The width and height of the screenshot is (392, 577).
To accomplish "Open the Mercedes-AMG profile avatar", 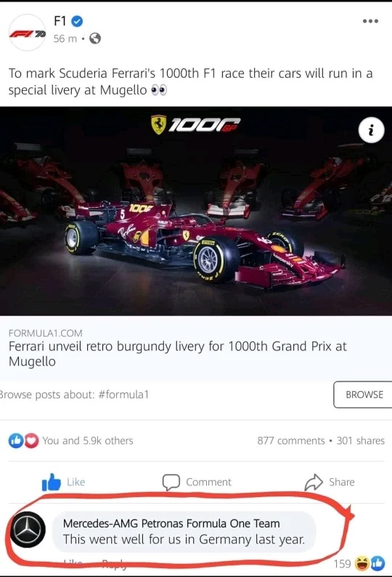I will [28, 530].
